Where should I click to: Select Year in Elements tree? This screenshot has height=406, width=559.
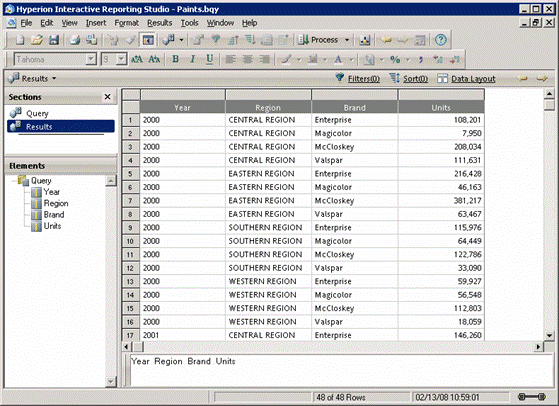click(x=52, y=192)
